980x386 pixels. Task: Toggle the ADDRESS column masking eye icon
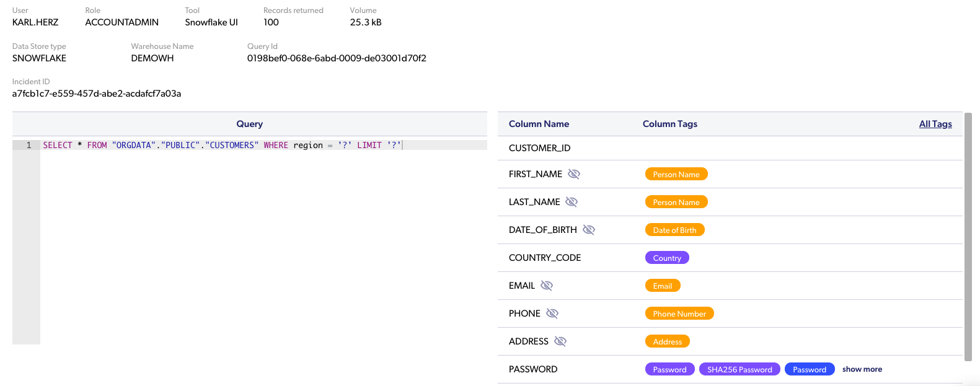[x=560, y=341]
